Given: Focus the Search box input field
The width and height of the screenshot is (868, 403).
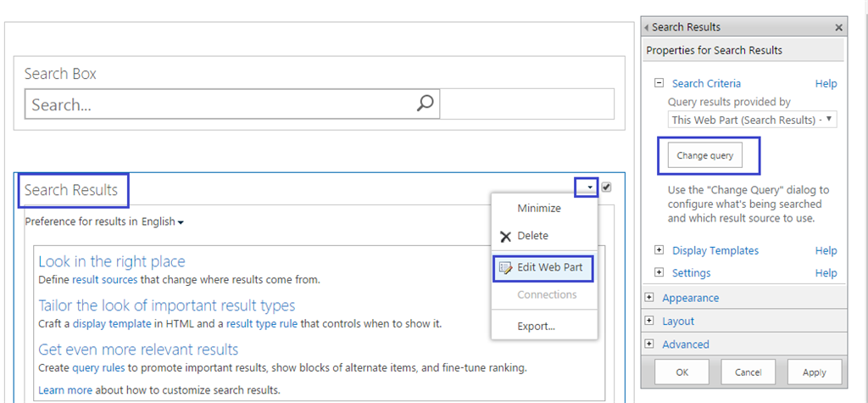Looking at the screenshot, I should (220, 105).
